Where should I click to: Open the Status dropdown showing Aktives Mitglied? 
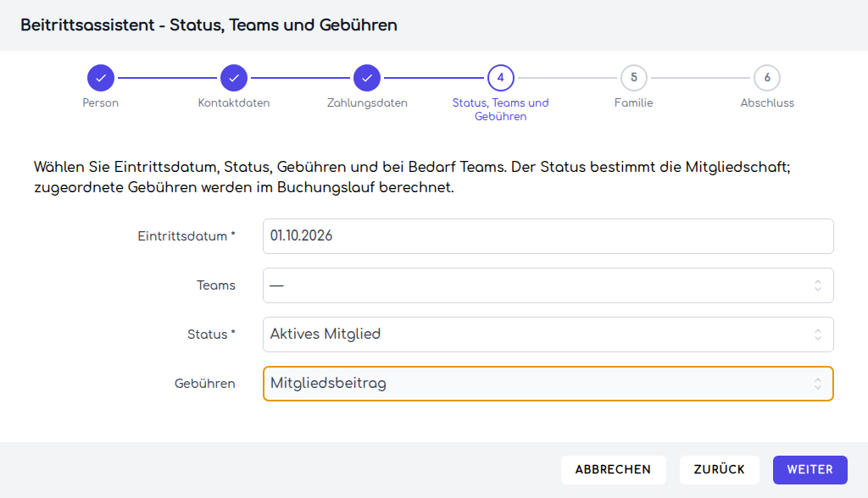[x=548, y=335]
